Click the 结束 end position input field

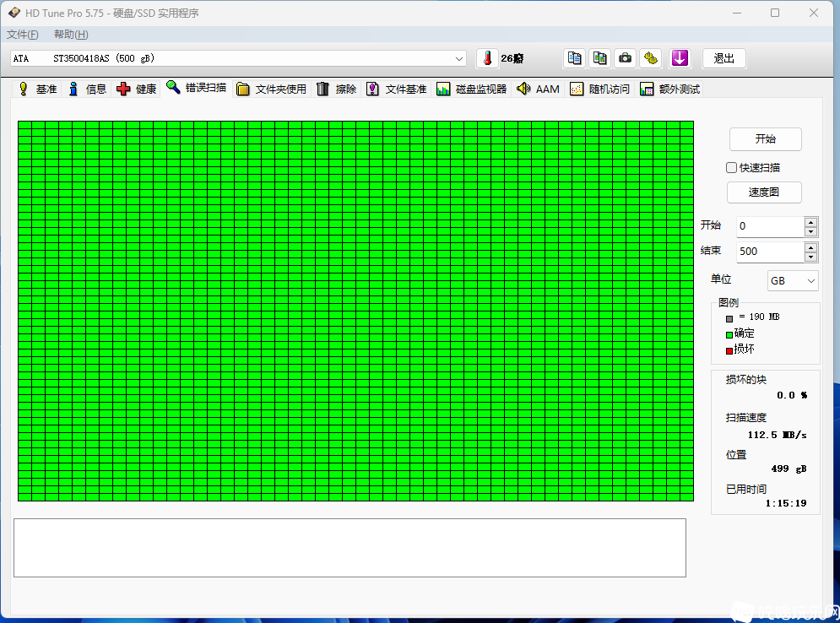click(x=771, y=252)
